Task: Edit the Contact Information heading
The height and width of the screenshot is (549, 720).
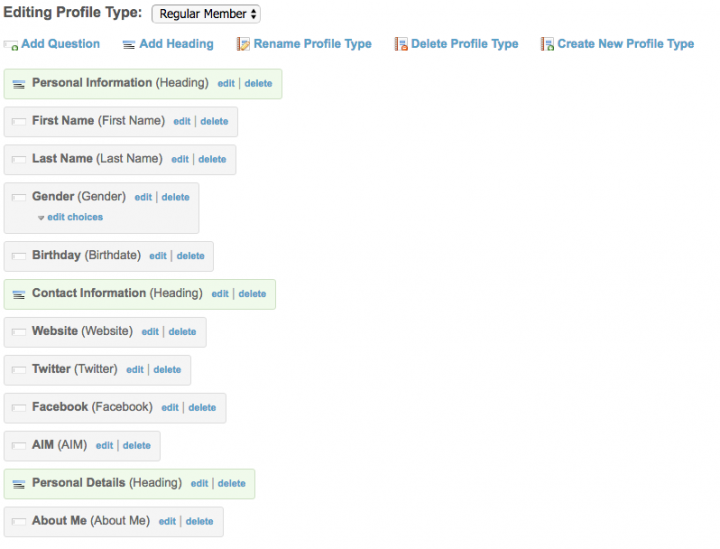Action: [x=220, y=294]
